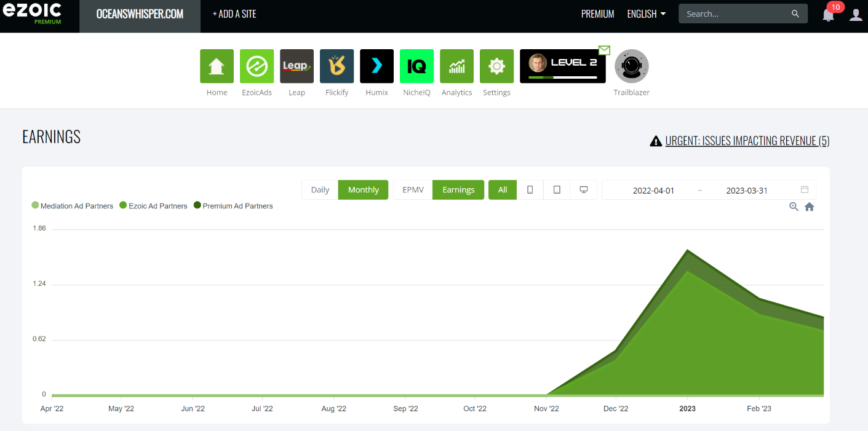The width and height of the screenshot is (868, 431).
Task: Open the Home dashboard icon
Action: click(x=217, y=66)
